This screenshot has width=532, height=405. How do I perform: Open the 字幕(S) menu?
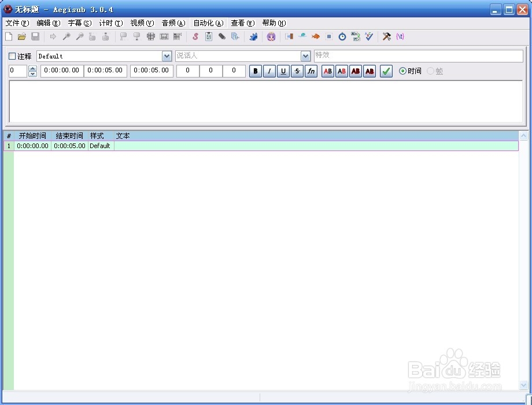(x=80, y=23)
